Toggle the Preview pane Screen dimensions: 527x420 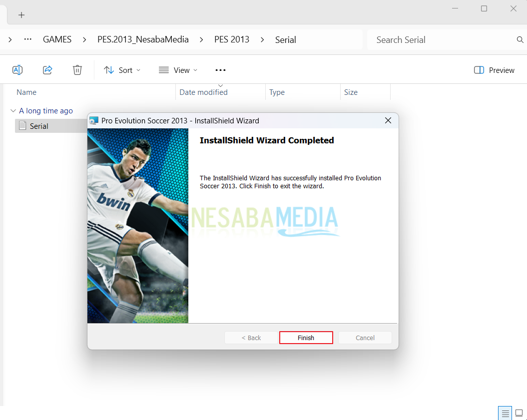tap(494, 70)
